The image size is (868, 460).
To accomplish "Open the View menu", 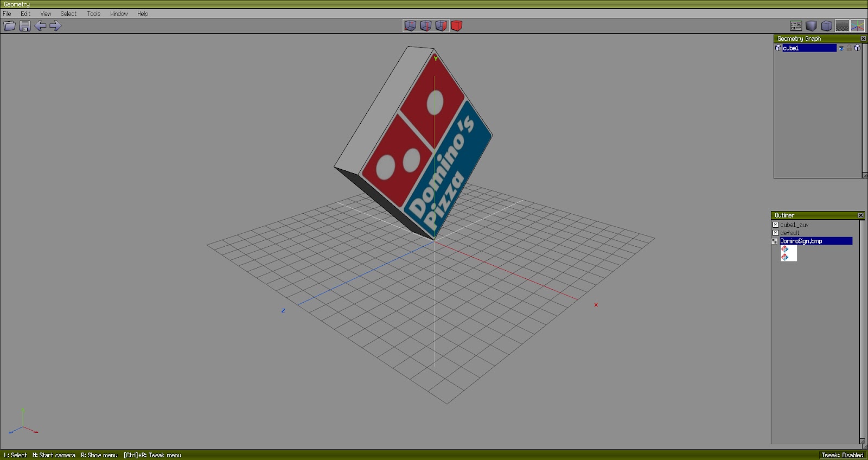I will (46, 14).
